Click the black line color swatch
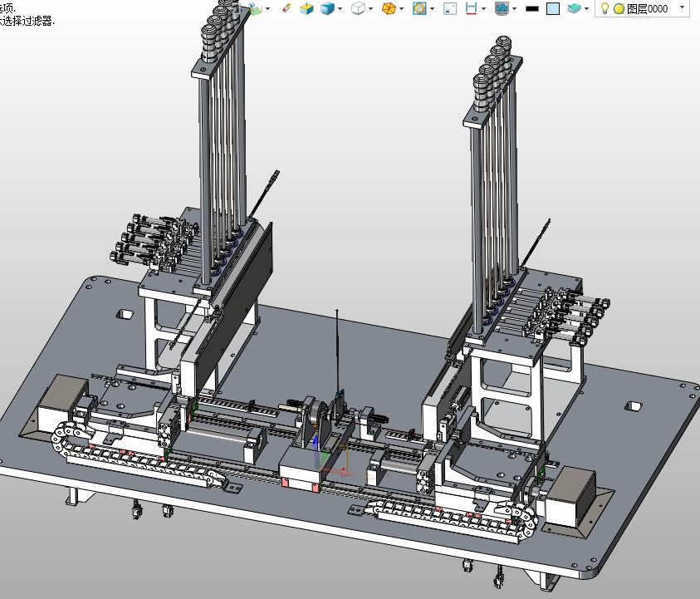The width and height of the screenshot is (700, 599). click(x=532, y=8)
